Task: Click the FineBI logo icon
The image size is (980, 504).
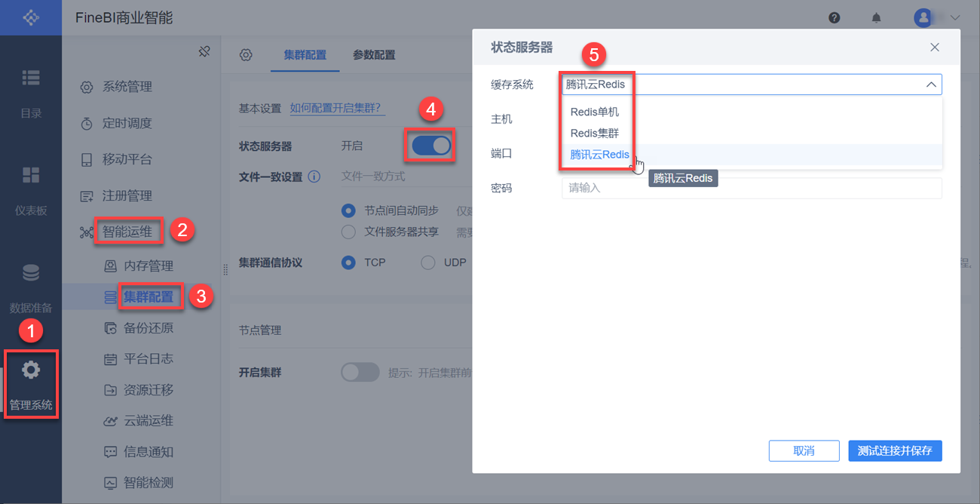Action: point(30,17)
